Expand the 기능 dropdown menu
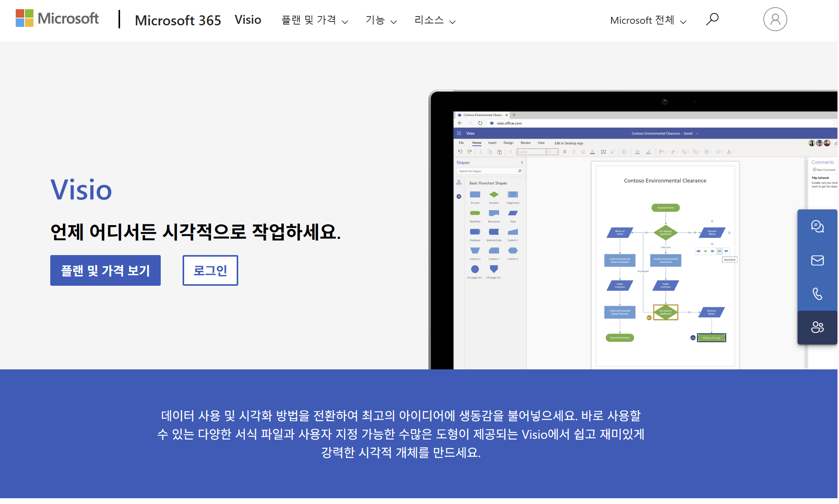This screenshot has width=839, height=504. click(381, 20)
